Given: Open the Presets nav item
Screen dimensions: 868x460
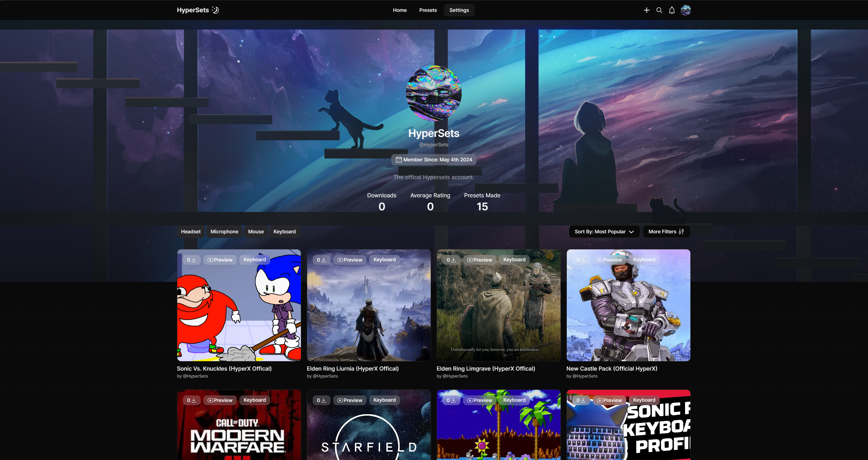Looking at the screenshot, I should [428, 10].
